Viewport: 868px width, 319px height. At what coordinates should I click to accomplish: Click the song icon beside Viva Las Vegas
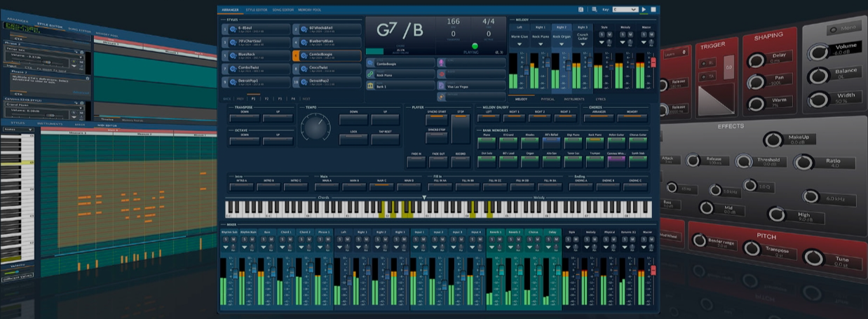(x=441, y=86)
